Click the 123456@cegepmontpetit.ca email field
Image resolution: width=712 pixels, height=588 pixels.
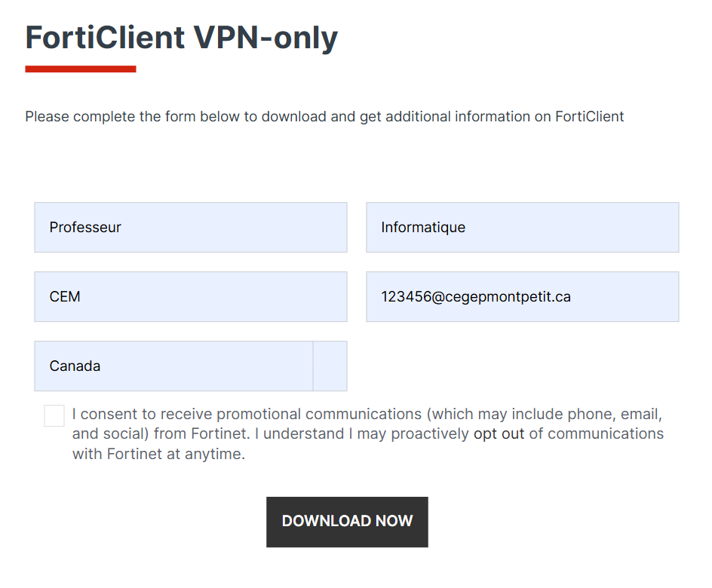click(522, 296)
